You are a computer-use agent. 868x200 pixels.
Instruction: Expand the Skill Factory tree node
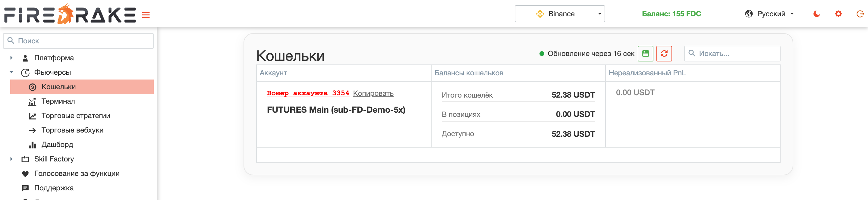(11, 159)
